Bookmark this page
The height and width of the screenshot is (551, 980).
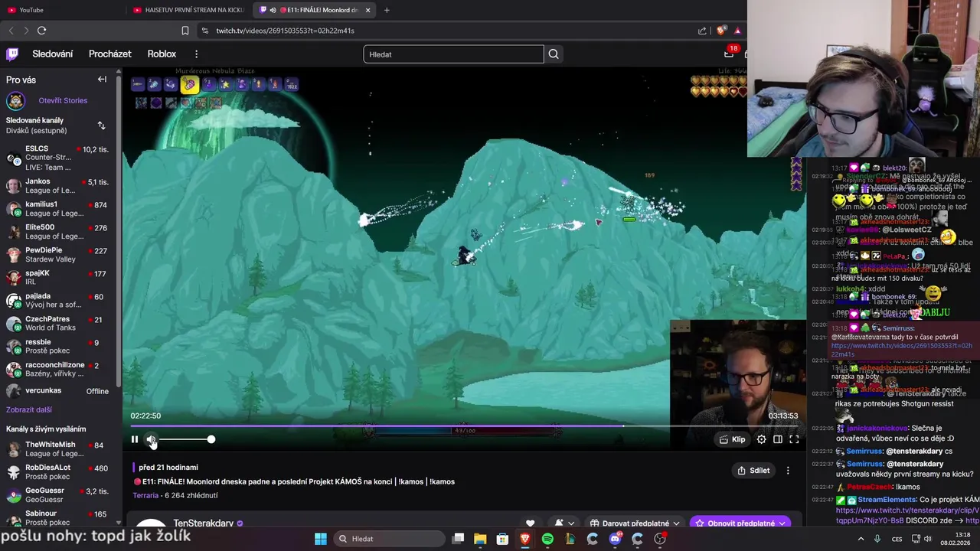[x=185, y=31]
